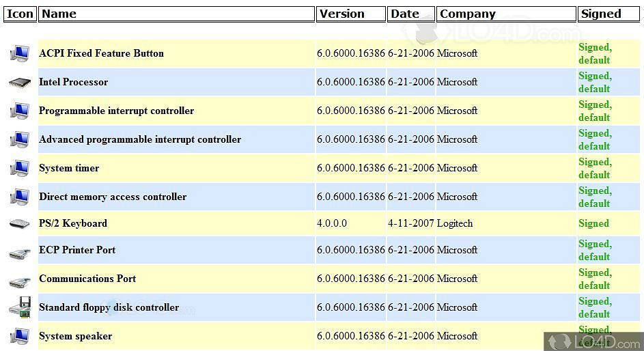Click the Intel Processor version number

[x=351, y=82]
